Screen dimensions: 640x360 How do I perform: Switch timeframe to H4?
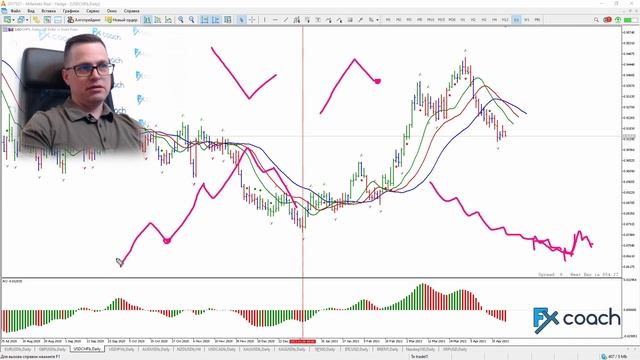click(494, 20)
